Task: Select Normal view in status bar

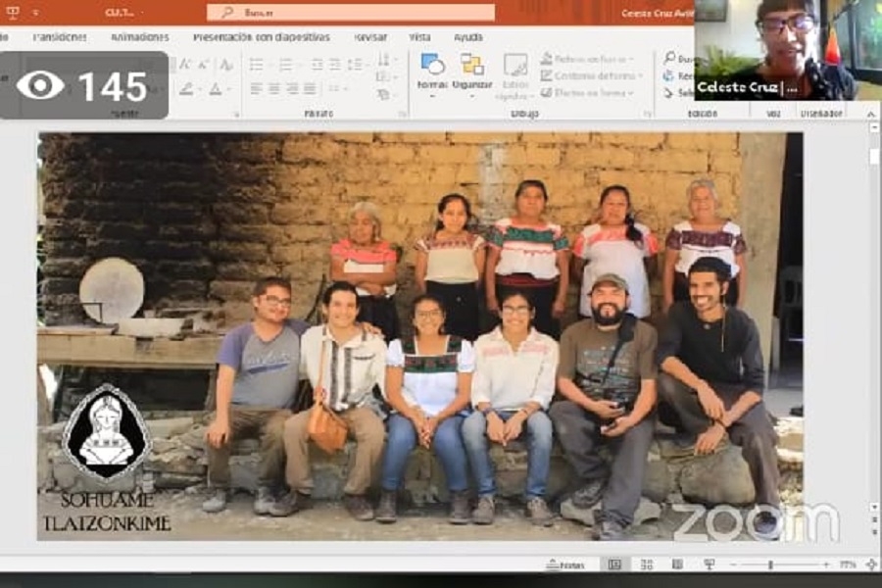Action: point(614,564)
